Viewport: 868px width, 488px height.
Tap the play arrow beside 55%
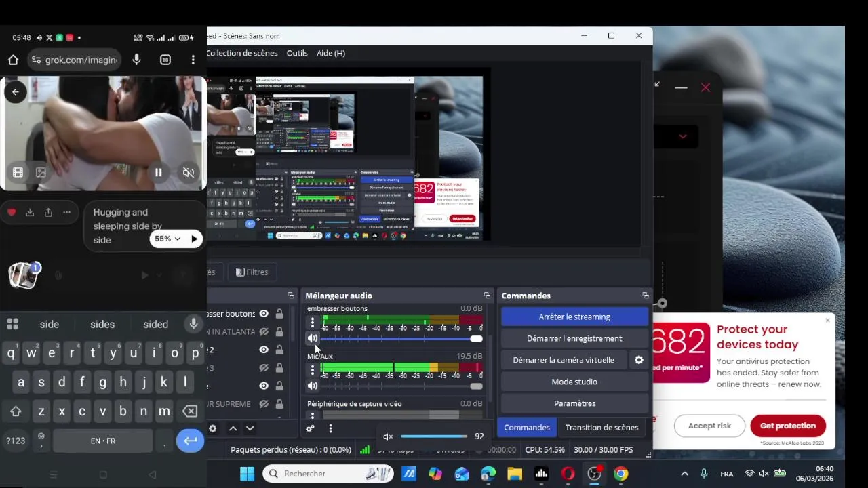(x=194, y=239)
